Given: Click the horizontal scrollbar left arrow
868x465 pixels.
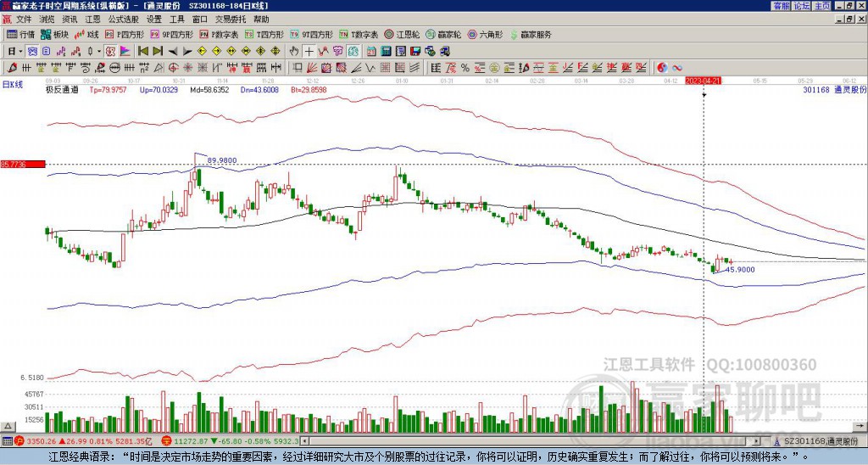Looking at the screenshot, I should click(x=303, y=441).
